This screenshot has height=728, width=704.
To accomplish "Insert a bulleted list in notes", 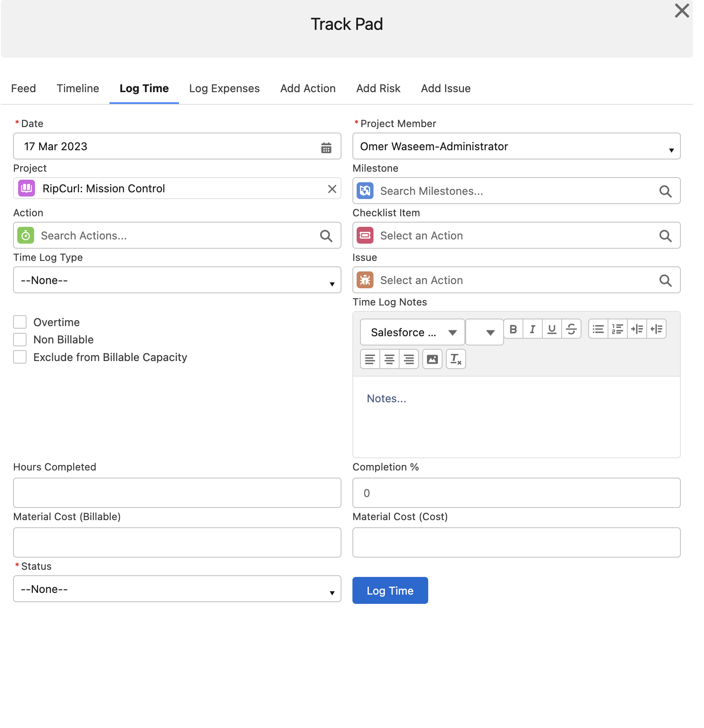I will click(x=598, y=329).
